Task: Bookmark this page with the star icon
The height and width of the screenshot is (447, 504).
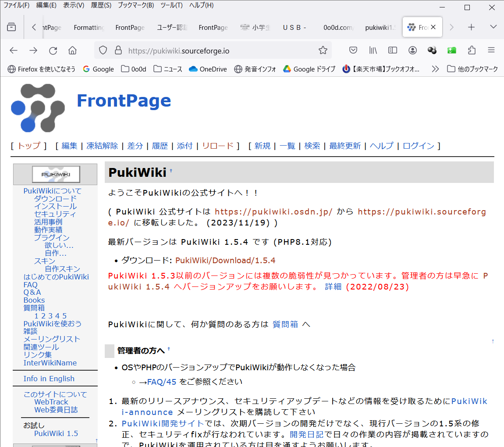Action: pyautogui.click(x=323, y=50)
